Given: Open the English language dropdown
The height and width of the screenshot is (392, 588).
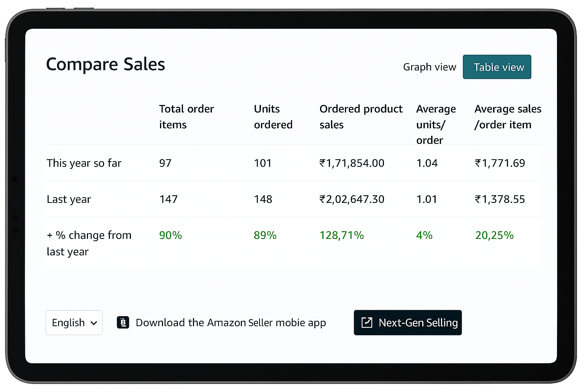Looking at the screenshot, I should click(x=74, y=323).
